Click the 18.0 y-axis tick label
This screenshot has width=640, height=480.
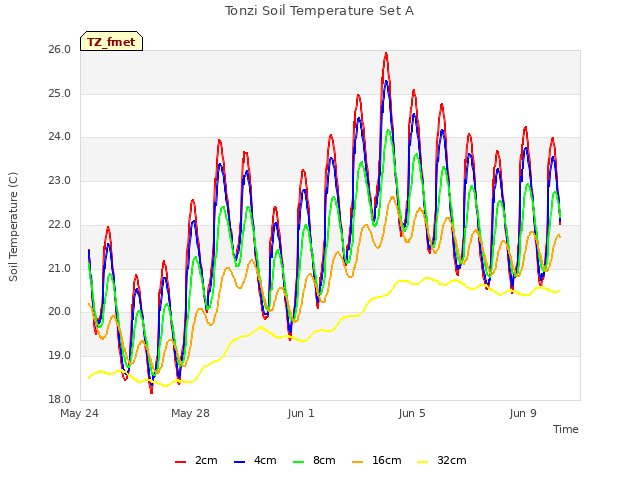[x=60, y=399]
